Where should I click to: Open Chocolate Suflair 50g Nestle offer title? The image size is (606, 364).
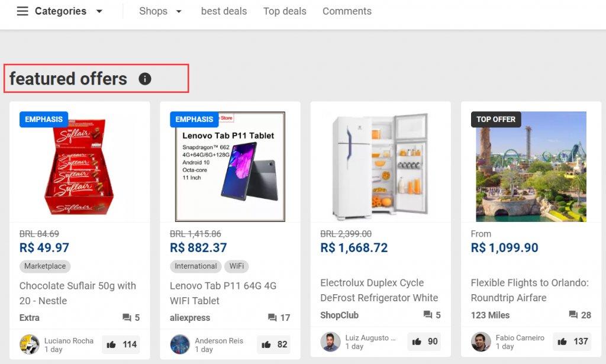[x=78, y=294]
